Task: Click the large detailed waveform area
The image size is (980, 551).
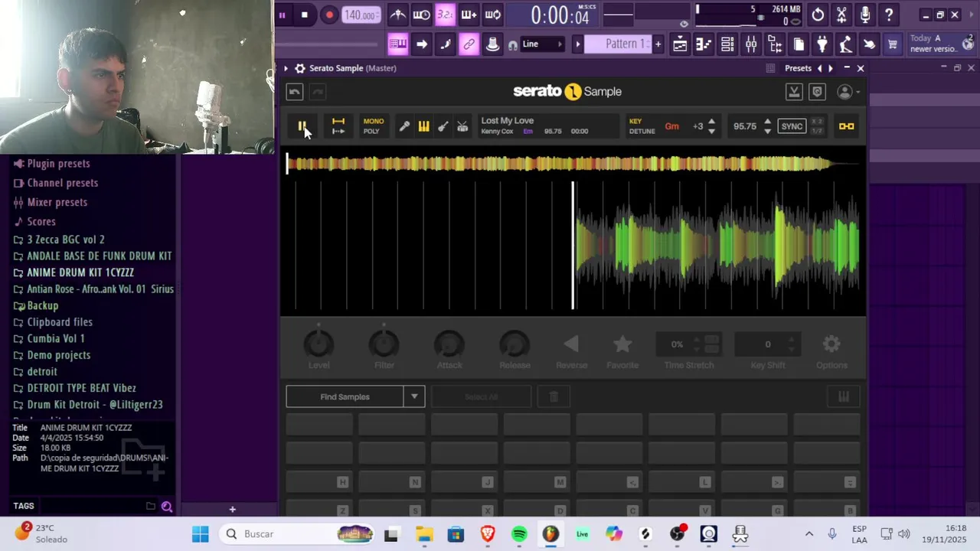Action: pos(573,246)
